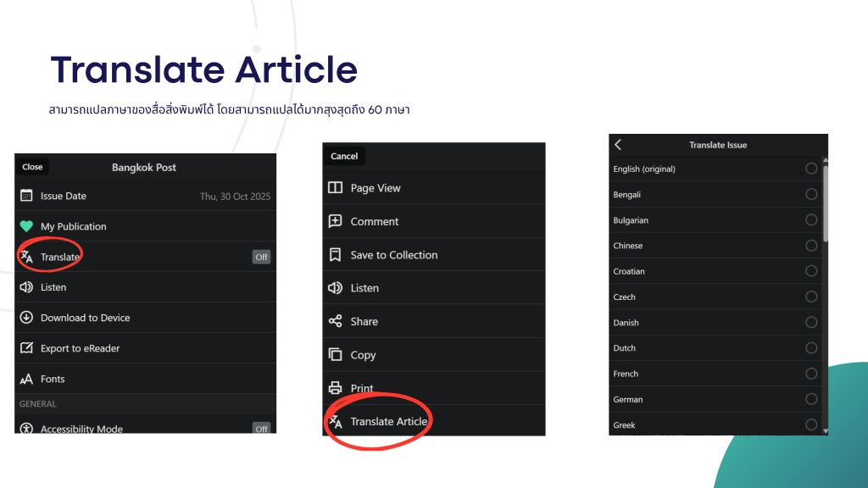The image size is (868, 488).
Task: Toggle Accessibility Mode Off switch
Action: 261,429
